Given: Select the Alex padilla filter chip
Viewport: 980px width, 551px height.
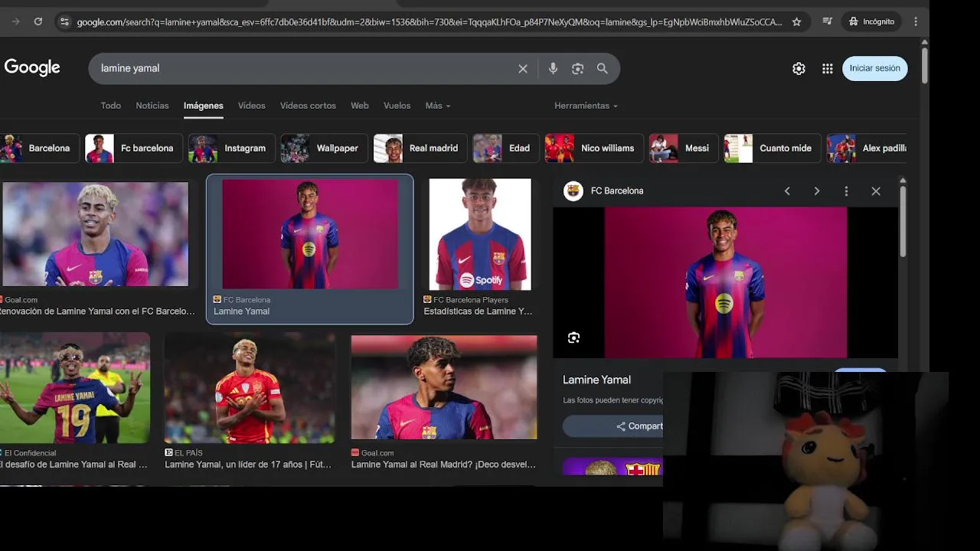Looking at the screenshot, I should [x=867, y=148].
